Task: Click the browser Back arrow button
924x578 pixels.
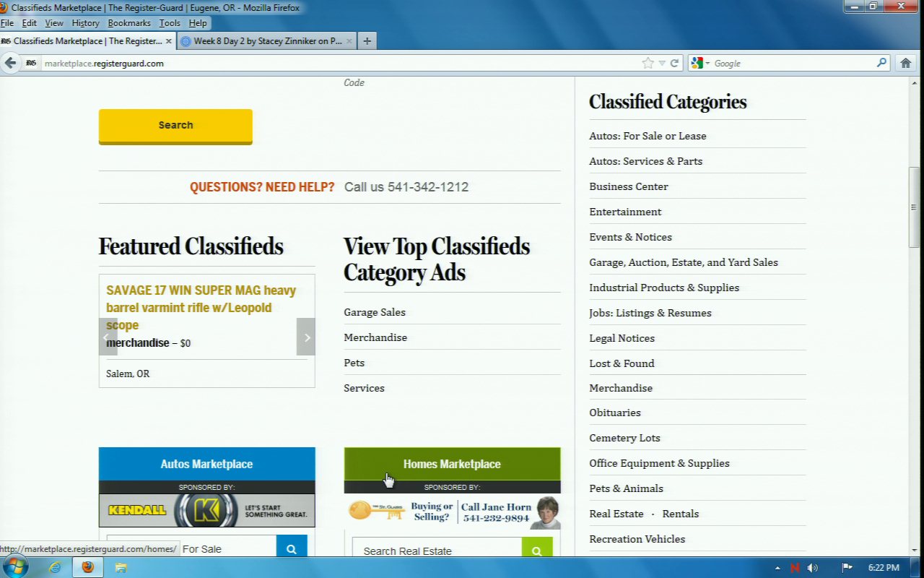Action: (11, 63)
